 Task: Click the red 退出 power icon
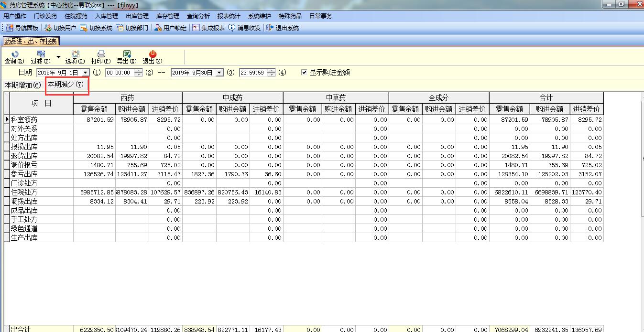[x=153, y=54]
